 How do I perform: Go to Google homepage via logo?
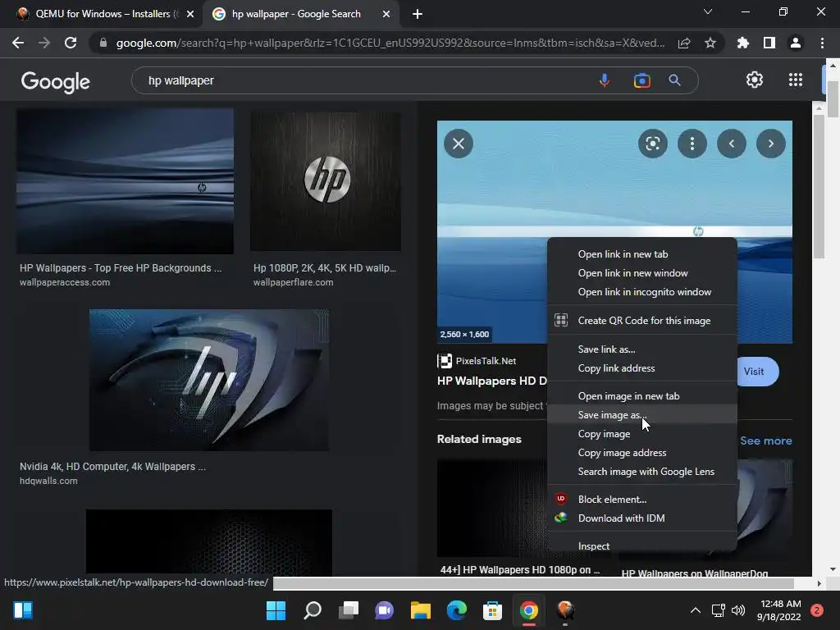click(55, 81)
